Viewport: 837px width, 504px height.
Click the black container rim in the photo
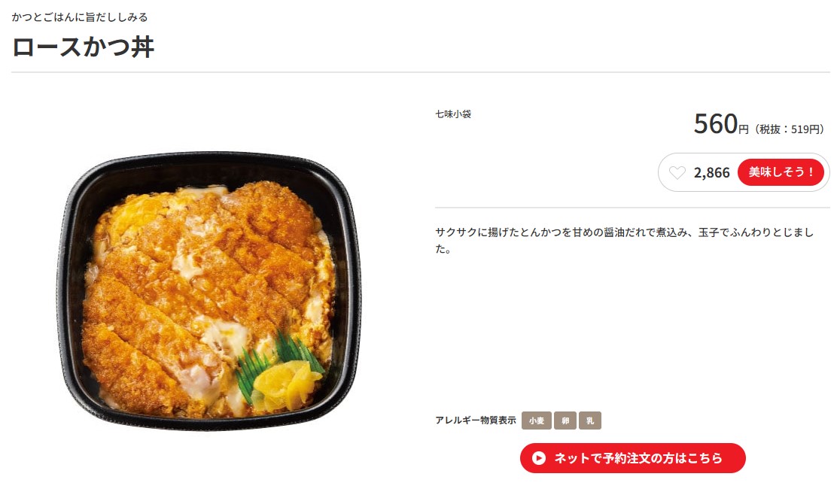pyautogui.click(x=208, y=162)
